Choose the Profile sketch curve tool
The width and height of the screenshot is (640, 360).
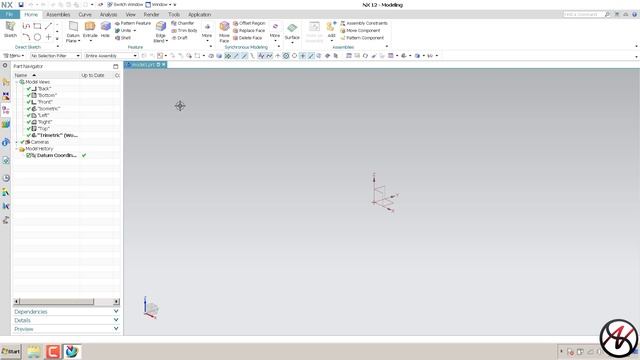[27, 26]
